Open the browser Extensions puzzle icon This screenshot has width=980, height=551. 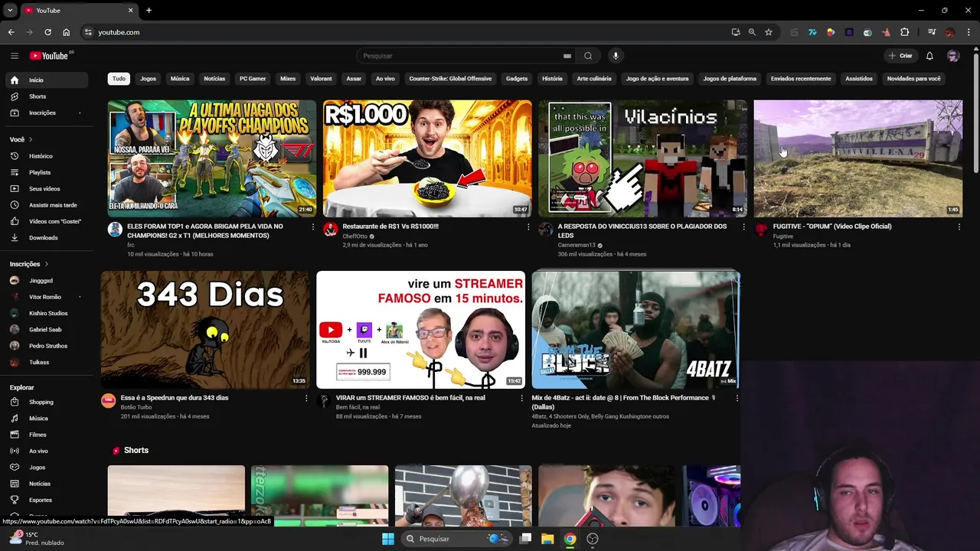click(905, 32)
